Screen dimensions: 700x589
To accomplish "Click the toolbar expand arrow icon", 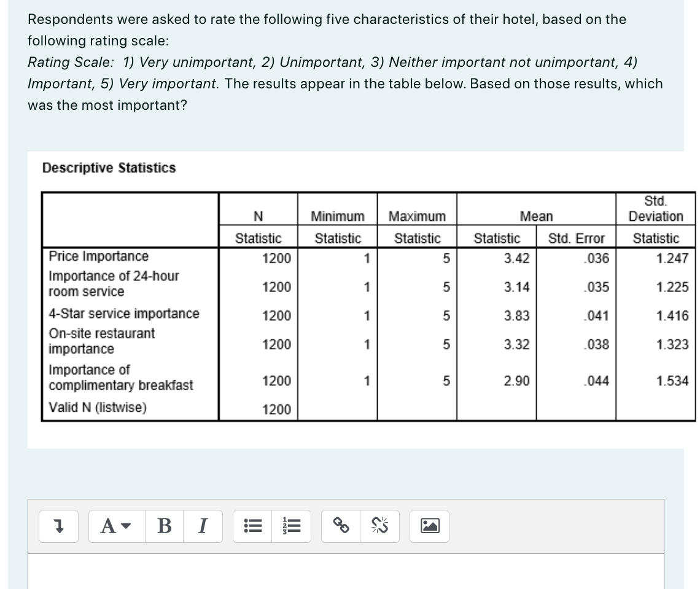I will (x=58, y=526).
